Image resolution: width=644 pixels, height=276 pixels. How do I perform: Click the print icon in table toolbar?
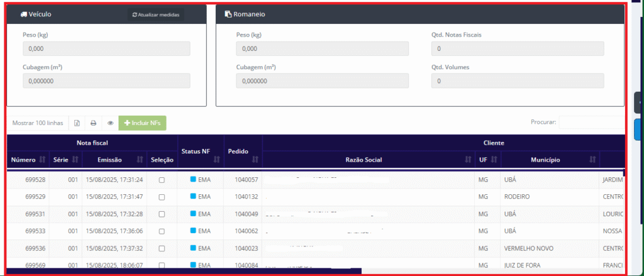click(x=93, y=123)
